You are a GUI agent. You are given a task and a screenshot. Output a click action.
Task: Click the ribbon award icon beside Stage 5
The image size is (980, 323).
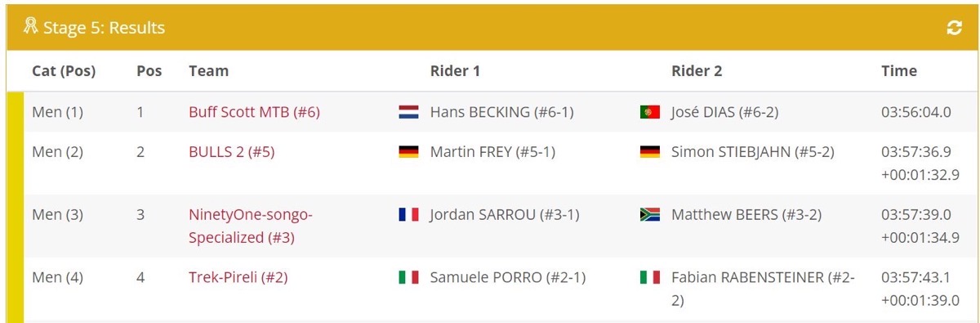pos(30,27)
